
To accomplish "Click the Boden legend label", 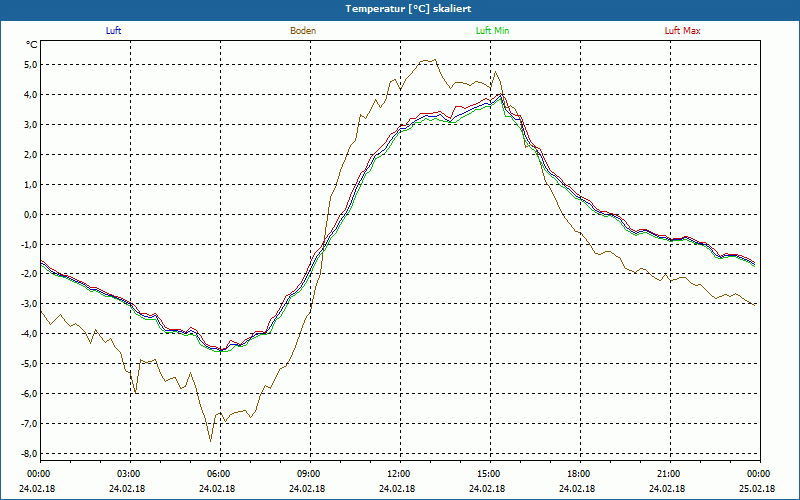I will coord(303,31).
